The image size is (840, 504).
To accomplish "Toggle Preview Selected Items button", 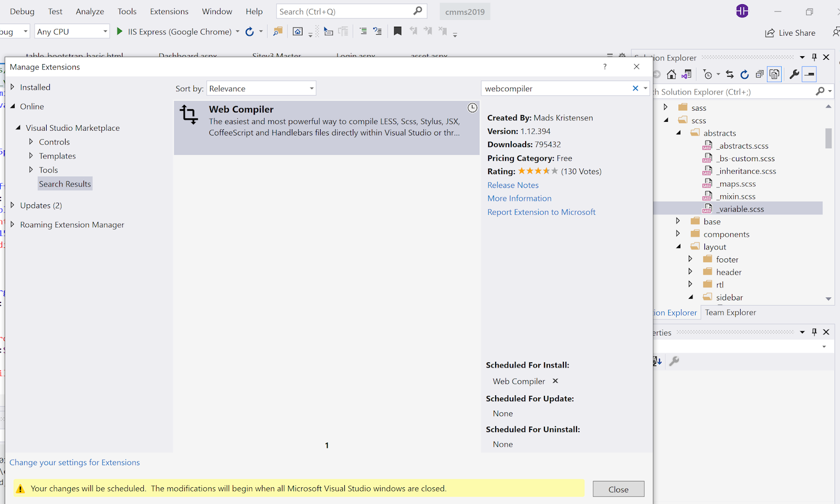I will coord(810,75).
